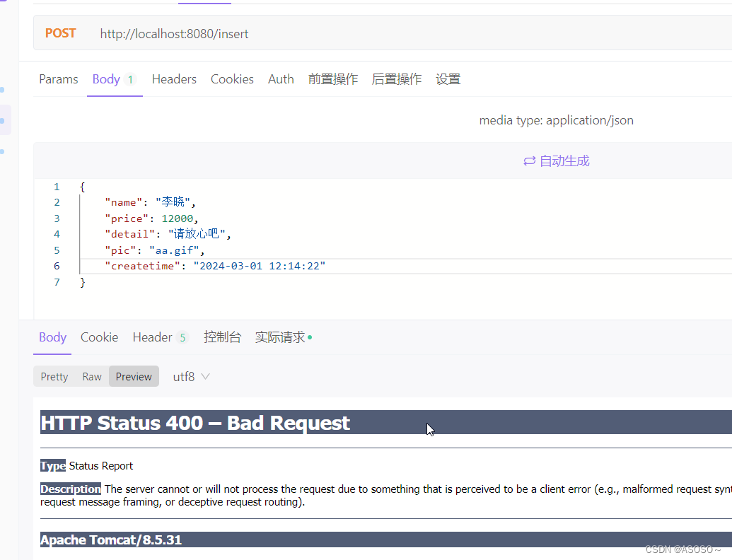View the 实际请求 actual request tab

[280, 337]
